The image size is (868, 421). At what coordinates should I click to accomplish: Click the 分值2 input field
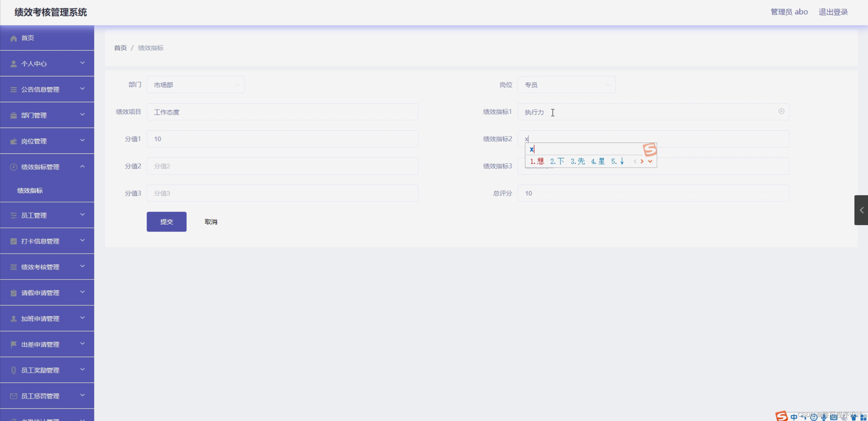pyautogui.click(x=282, y=166)
